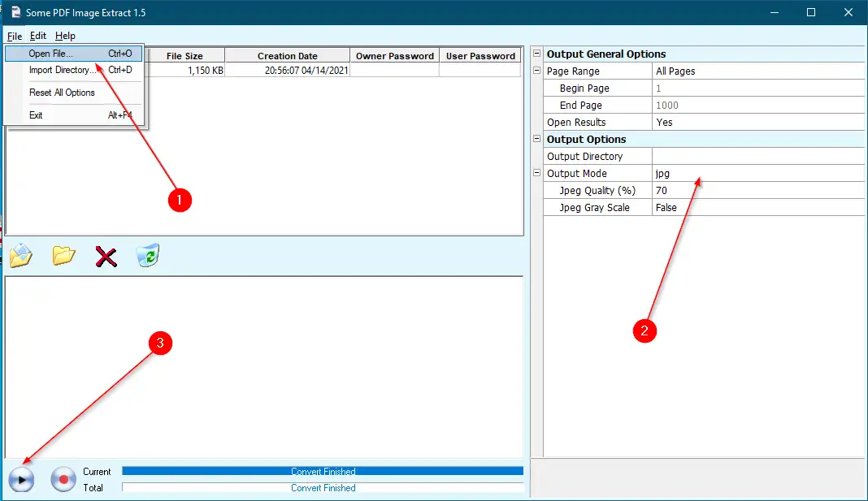
Task: Click the User Password column header
Action: point(480,56)
